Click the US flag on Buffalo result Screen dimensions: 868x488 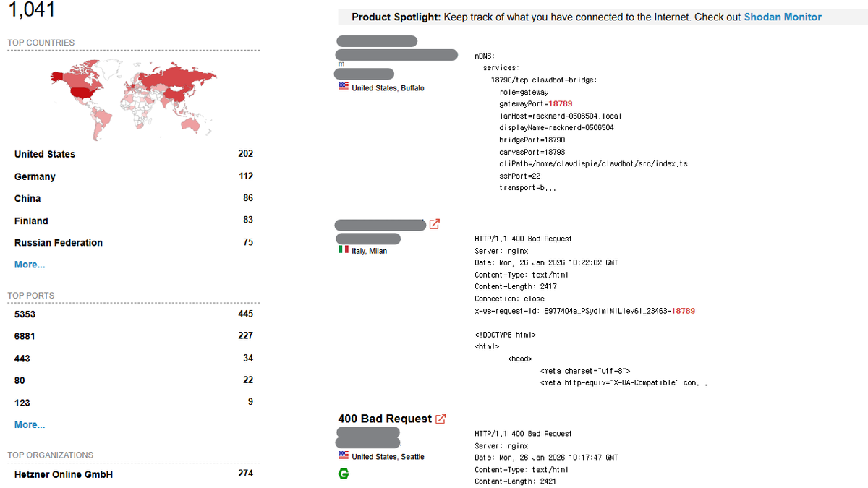[342, 87]
